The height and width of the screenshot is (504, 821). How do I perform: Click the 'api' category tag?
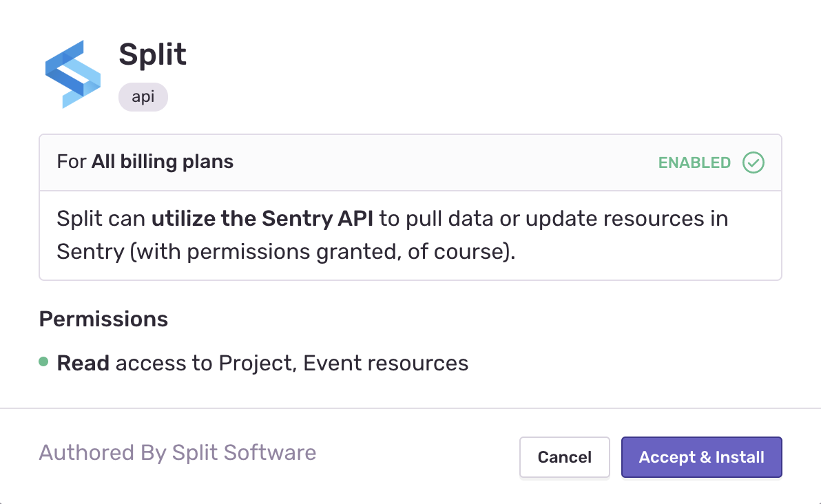point(143,97)
